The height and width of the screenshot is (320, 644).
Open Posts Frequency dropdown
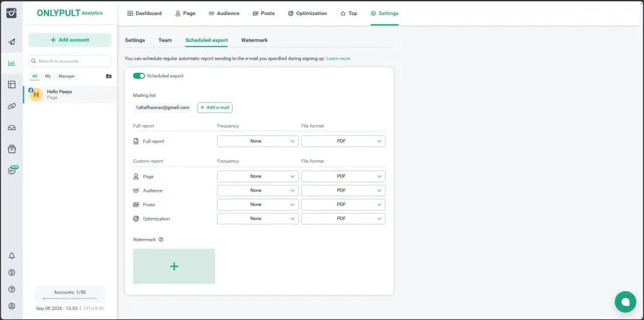257,204
